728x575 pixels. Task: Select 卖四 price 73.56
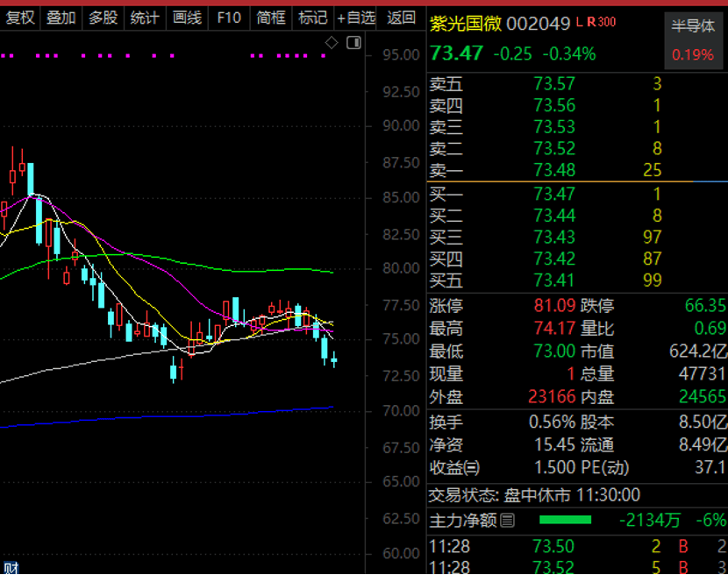point(554,106)
